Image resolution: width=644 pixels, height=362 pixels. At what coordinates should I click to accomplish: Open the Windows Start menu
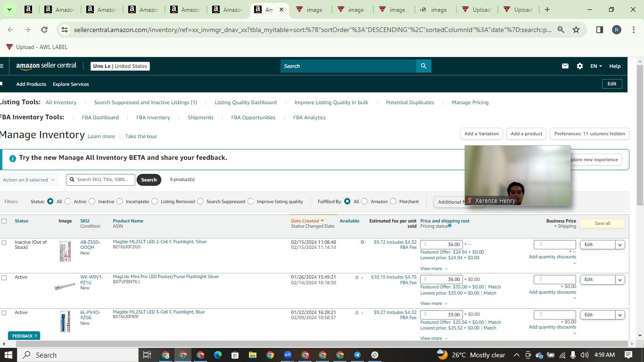tap(8, 355)
